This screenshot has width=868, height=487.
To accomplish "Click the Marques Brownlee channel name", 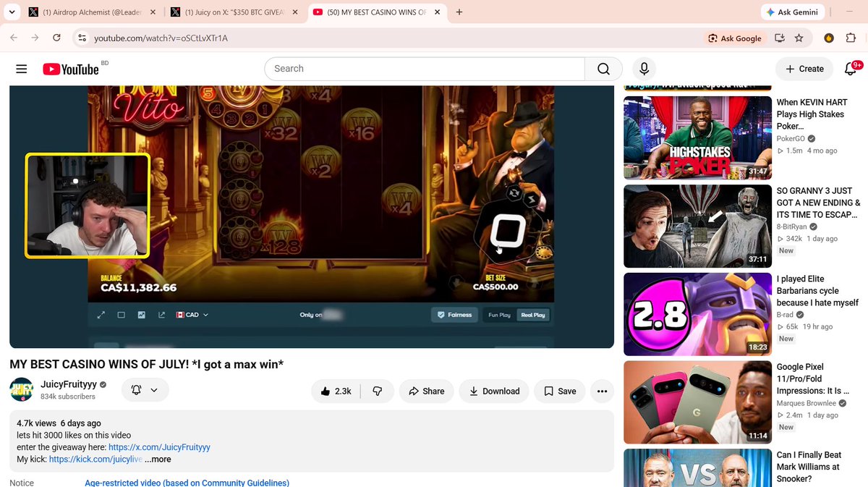I will [x=805, y=403].
